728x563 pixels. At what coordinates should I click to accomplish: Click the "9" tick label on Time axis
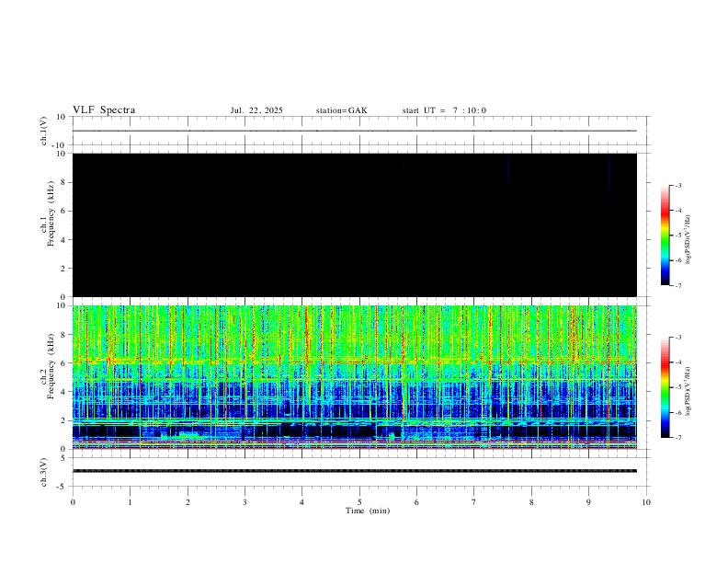coord(588,502)
